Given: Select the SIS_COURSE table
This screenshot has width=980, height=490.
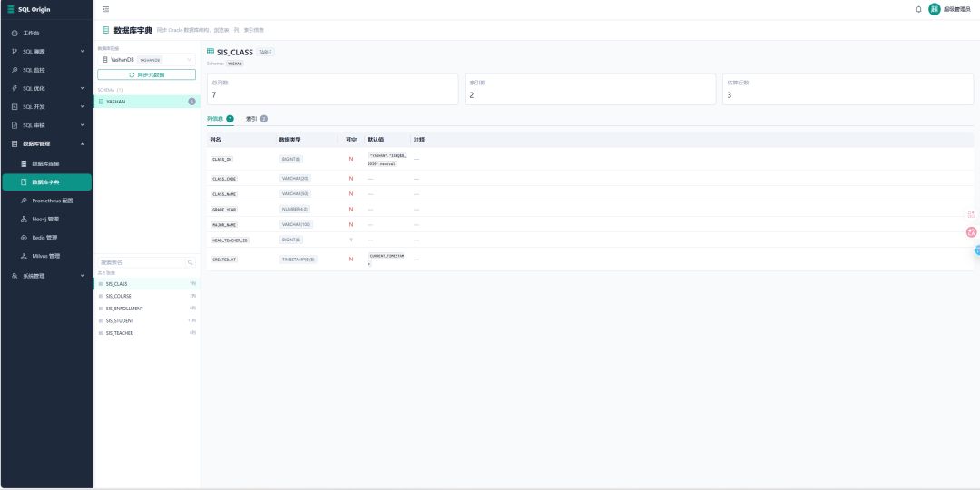Looking at the screenshot, I should 147,296.
